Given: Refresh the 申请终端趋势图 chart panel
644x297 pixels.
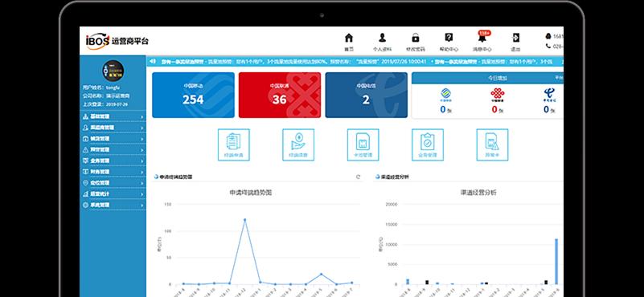Looking at the screenshot, I should click(358, 177).
